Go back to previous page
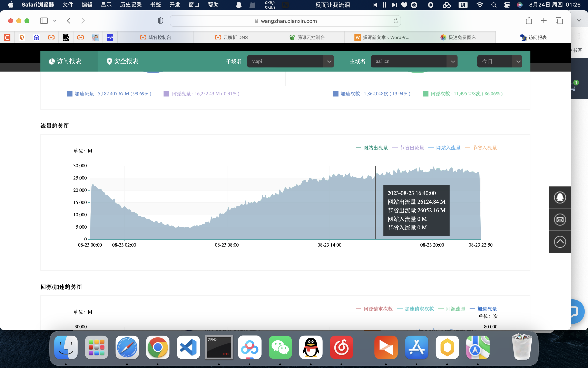 tap(69, 21)
